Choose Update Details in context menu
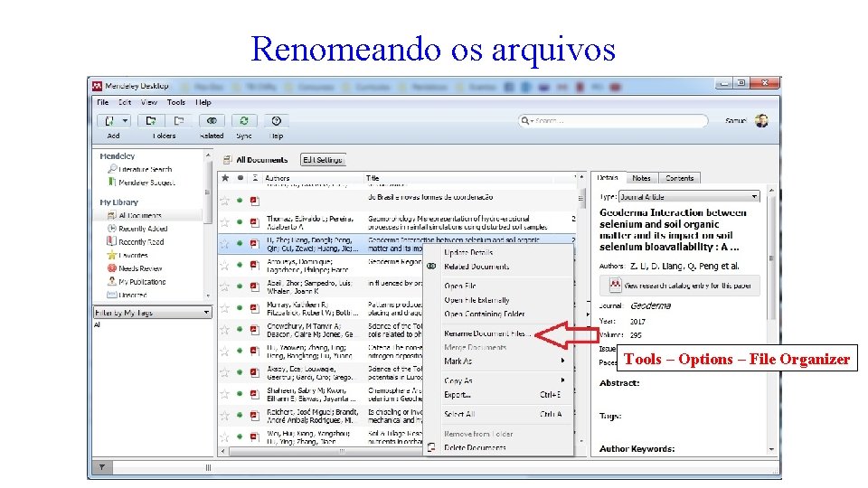Viewport: 868px width, 488px height. tap(468, 252)
